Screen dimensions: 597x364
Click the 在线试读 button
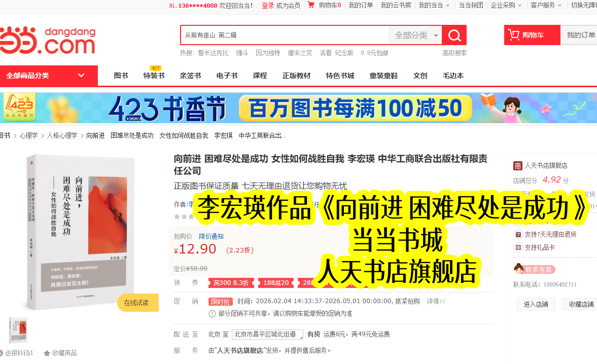[x=137, y=303]
